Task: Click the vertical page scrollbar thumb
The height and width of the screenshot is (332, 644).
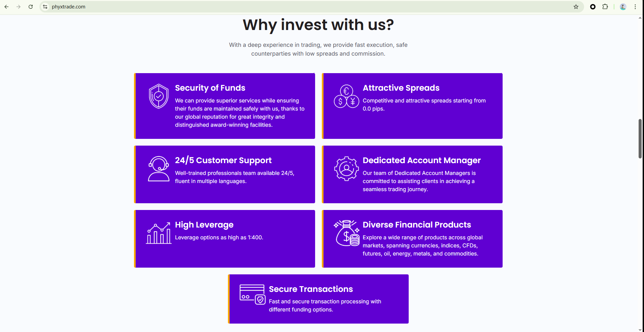Action: point(640,138)
